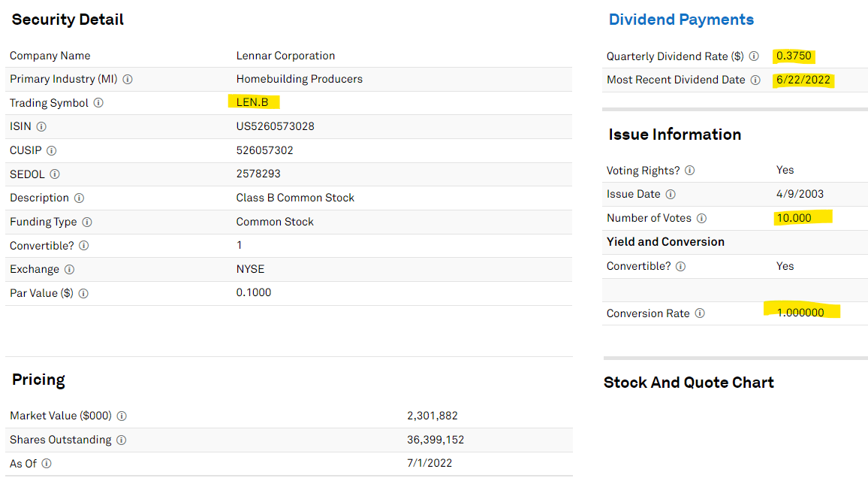Click info icon beside Convertible? in Security Detail
The height and width of the screenshot is (478, 868).
(83, 245)
